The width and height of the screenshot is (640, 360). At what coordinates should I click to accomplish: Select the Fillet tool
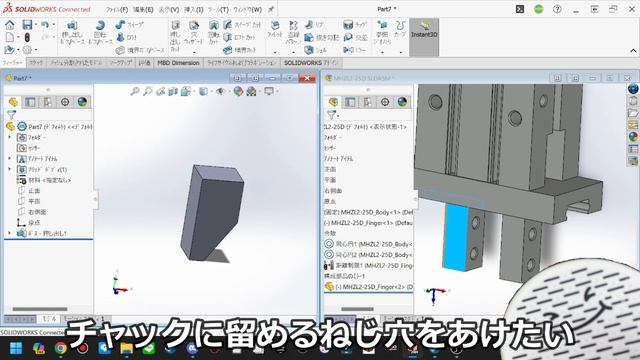275,29
